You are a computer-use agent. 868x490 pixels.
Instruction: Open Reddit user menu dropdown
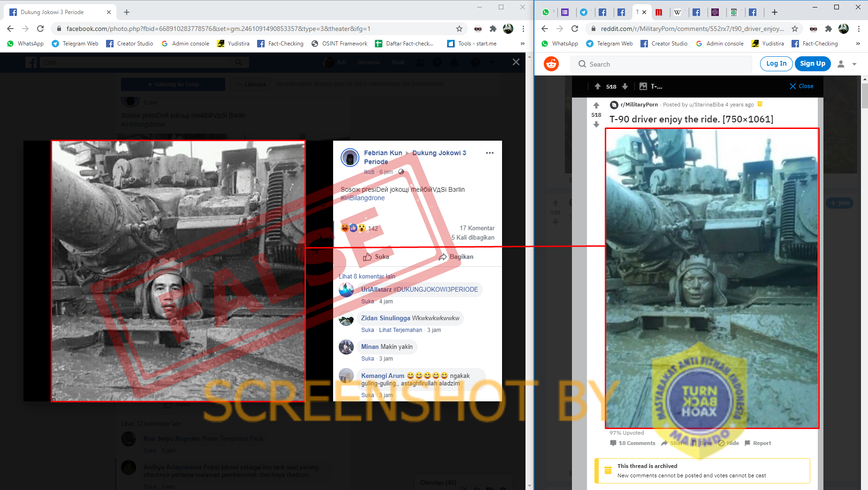tap(847, 64)
